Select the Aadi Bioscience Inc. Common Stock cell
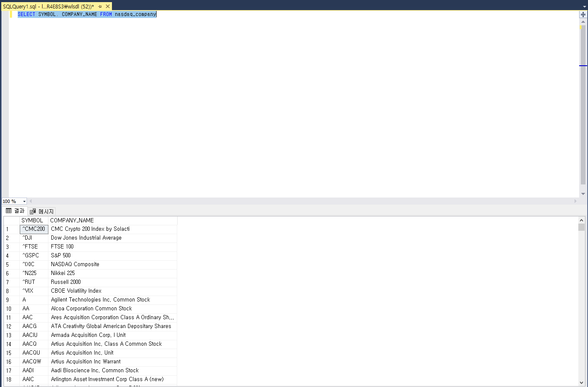Viewport: 588px width, 387px height. pyautogui.click(x=112, y=371)
